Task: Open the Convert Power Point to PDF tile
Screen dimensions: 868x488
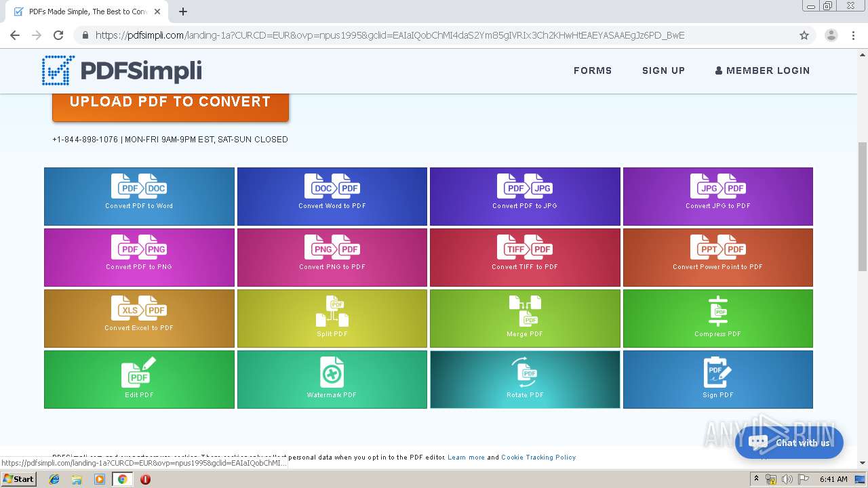Action: [x=718, y=258]
